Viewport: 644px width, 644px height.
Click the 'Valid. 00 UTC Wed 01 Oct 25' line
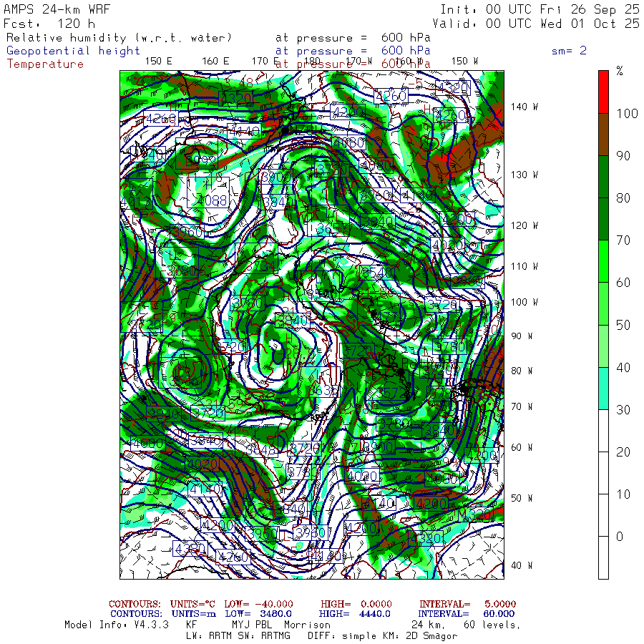540,23
